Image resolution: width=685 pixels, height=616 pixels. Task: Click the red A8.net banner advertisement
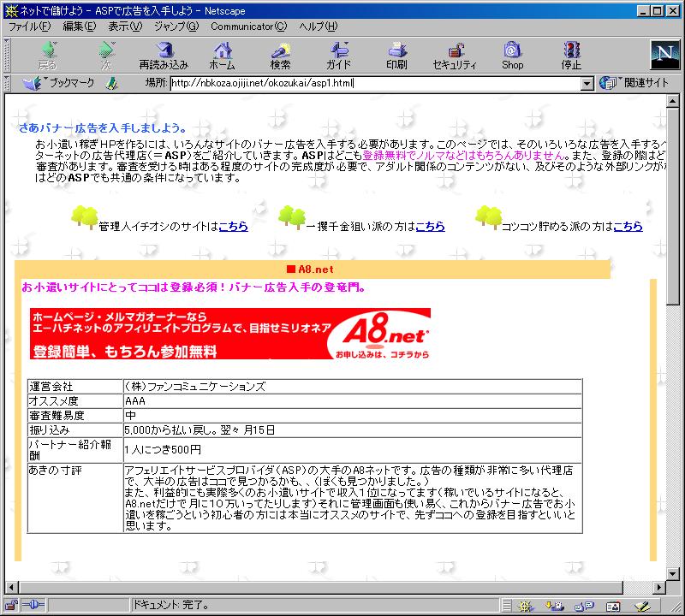coord(230,334)
